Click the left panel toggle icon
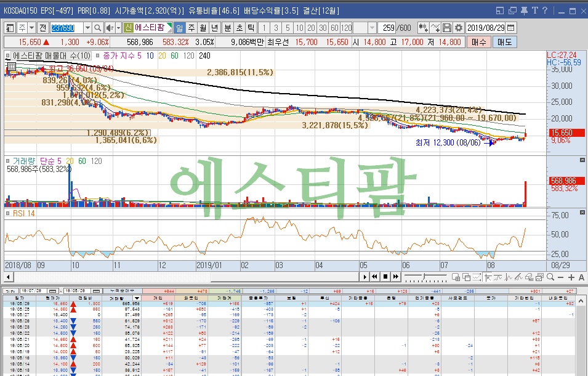The height and width of the screenshot is (376, 588). (9, 28)
